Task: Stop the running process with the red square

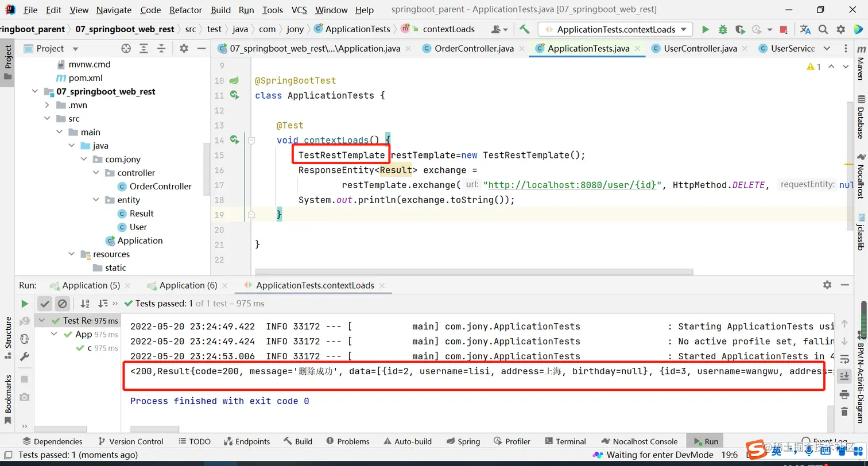Action: tap(784, 29)
